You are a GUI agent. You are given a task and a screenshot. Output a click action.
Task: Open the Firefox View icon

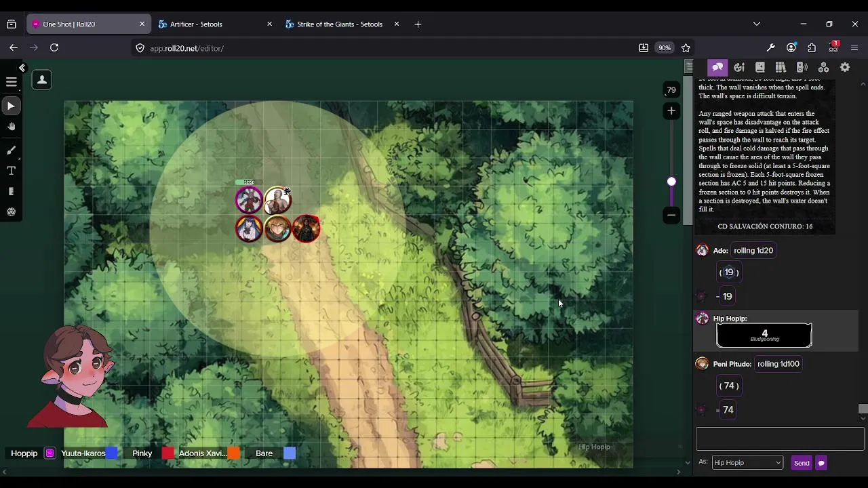12,24
